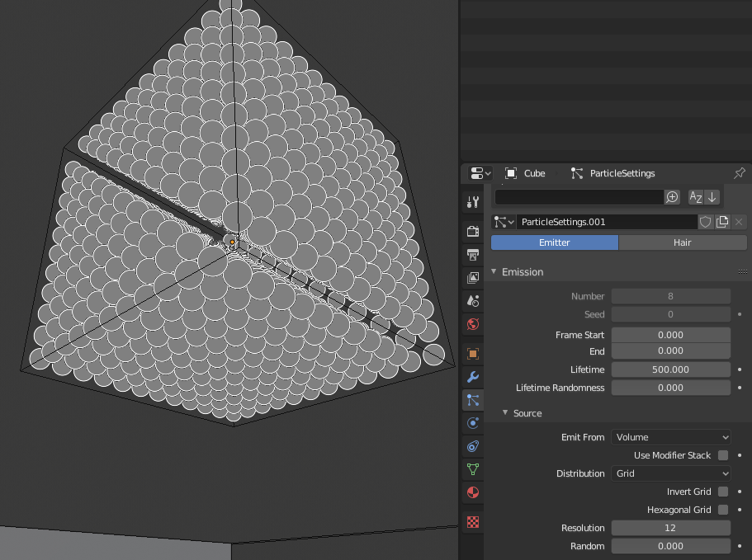
Task: Select the orange Object properties tab
Action: pyautogui.click(x=472, y=353)
